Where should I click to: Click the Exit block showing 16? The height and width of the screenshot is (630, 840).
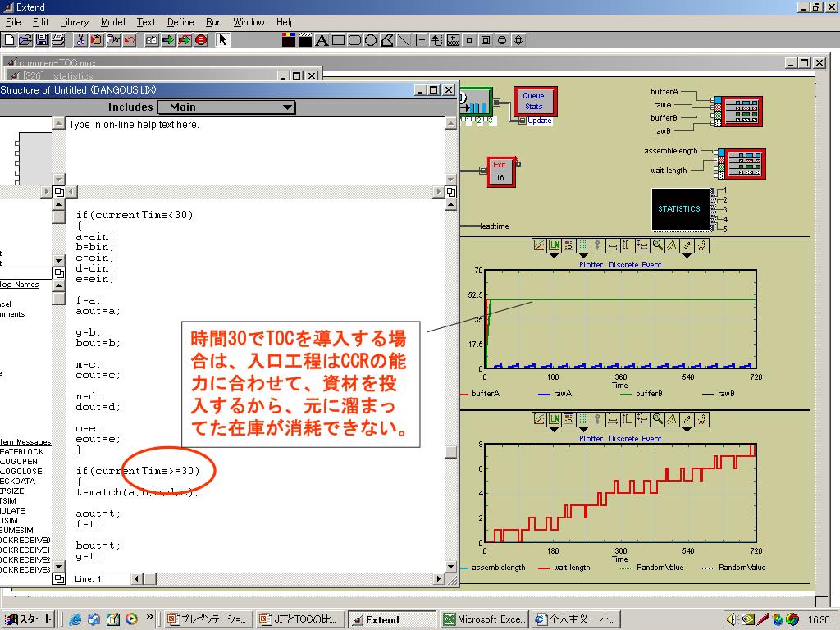click(501, 171)
